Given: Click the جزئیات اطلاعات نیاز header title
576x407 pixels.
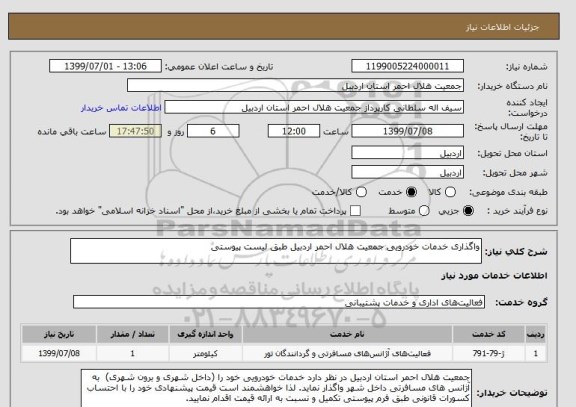Looking at the screenshot, I should point(503,28).
